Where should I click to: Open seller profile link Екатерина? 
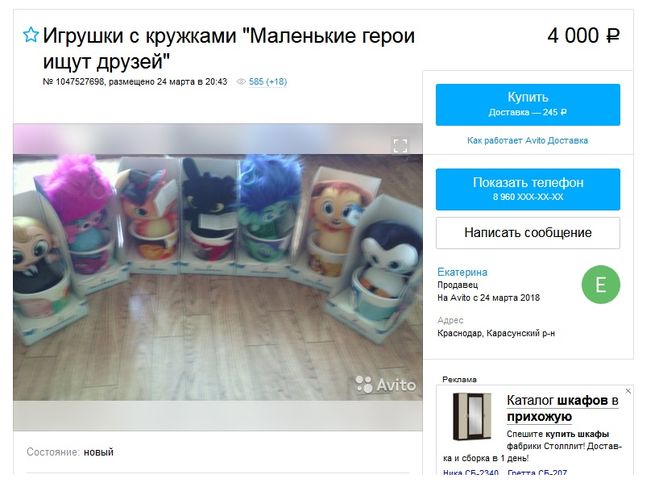462,272
